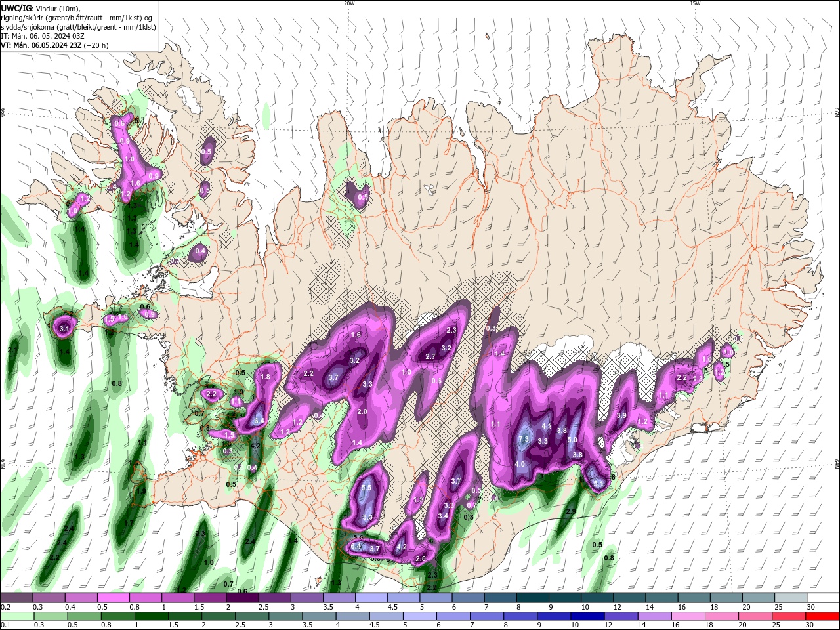Image resolution: width=840 pixels, height=630 pixels.
Task: Click the '20W' longitude label at the map top
Action: click(x=349, y=3)
